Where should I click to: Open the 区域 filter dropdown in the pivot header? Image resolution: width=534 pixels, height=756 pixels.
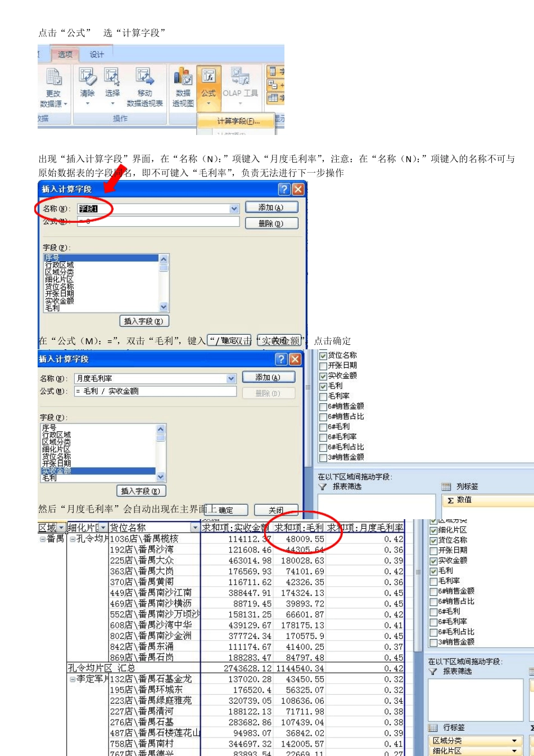coord(61,528)
